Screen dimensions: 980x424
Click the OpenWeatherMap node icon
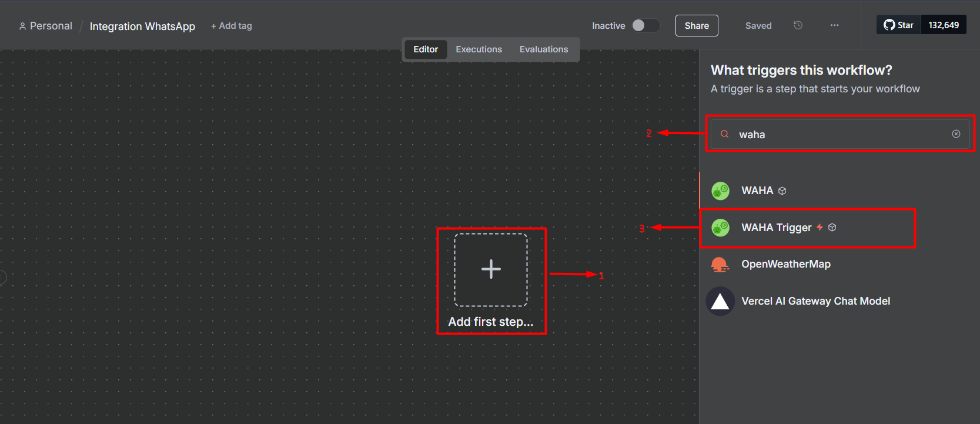point(720,265)
